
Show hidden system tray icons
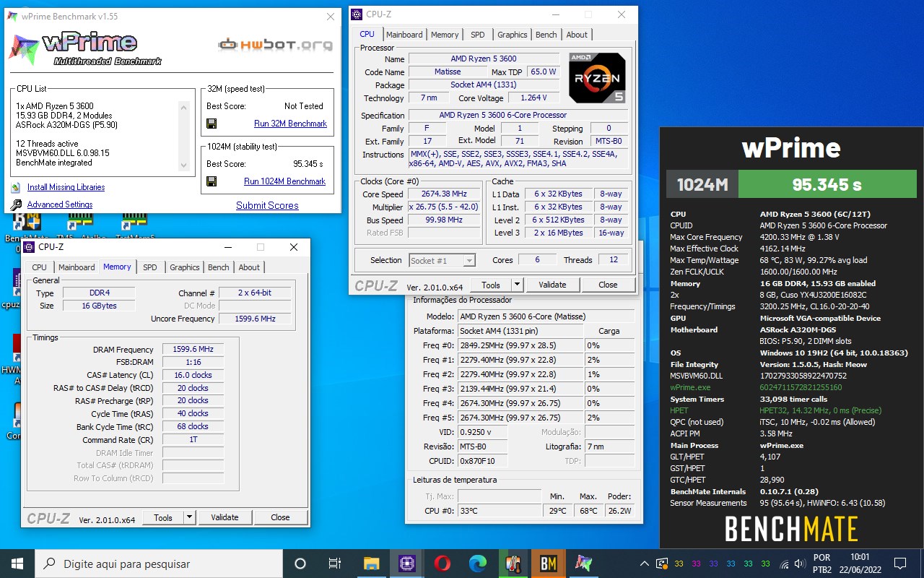[x=645, y=564]
